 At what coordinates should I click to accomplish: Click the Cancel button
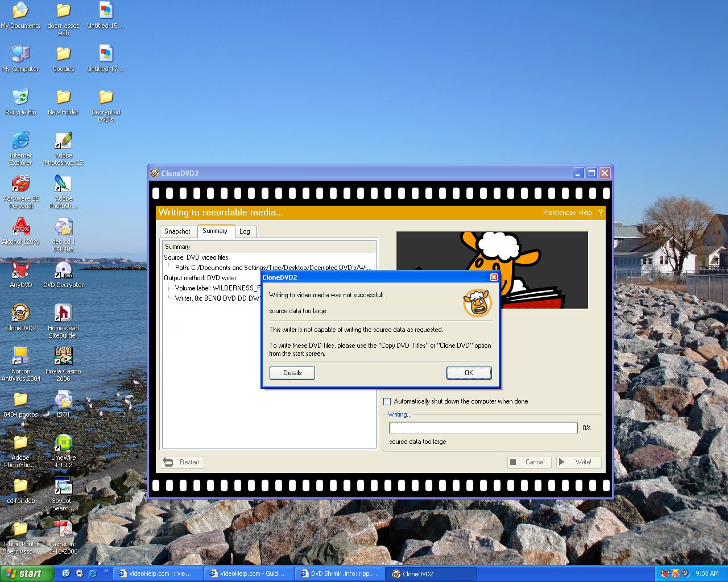529,462
